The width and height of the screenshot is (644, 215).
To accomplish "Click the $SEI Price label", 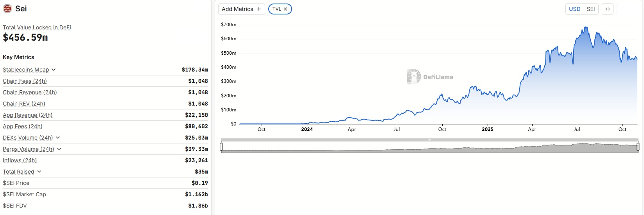I will tap(16, 183).
